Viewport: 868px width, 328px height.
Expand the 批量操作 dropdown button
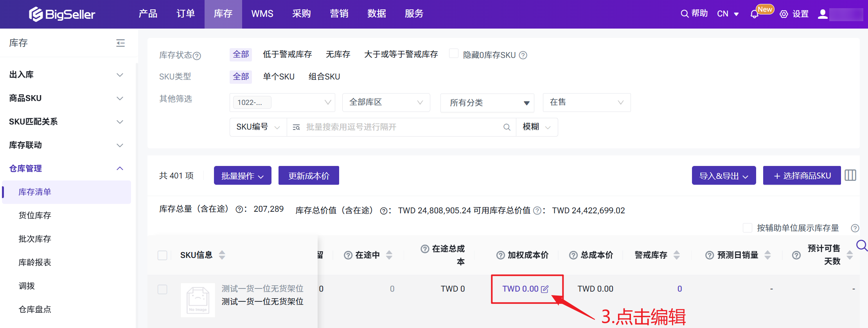click(x=242, y=176)
